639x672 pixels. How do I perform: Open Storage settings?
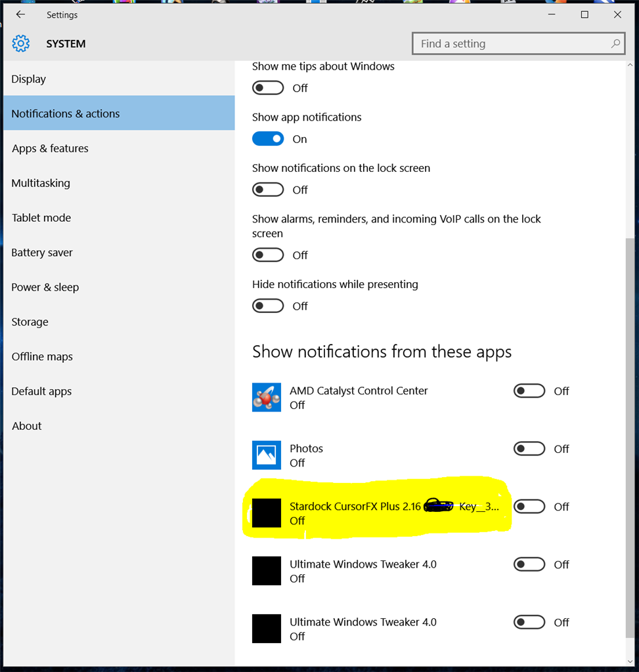point(120,322)
